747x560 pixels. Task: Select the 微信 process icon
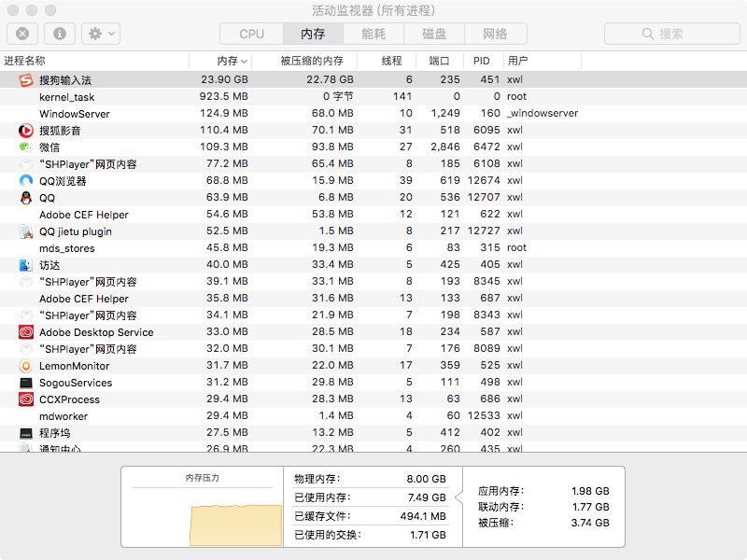(25, 147)
